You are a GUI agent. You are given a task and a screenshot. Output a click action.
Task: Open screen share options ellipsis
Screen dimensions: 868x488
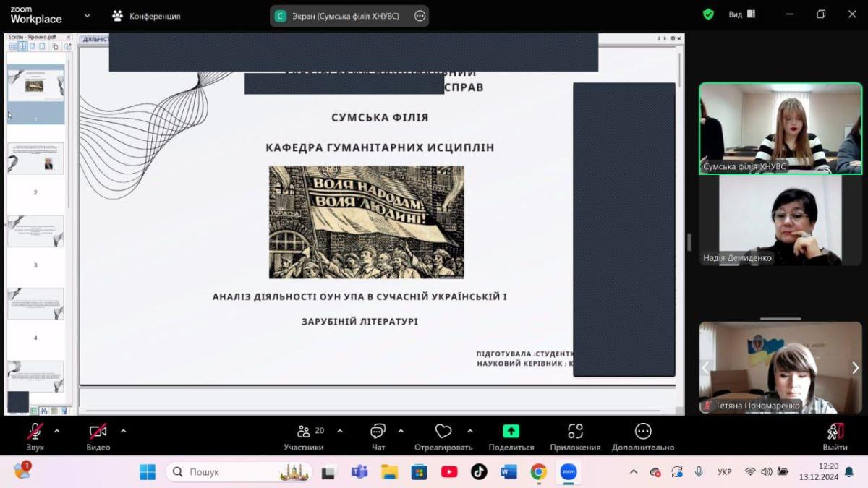(420, 16)
